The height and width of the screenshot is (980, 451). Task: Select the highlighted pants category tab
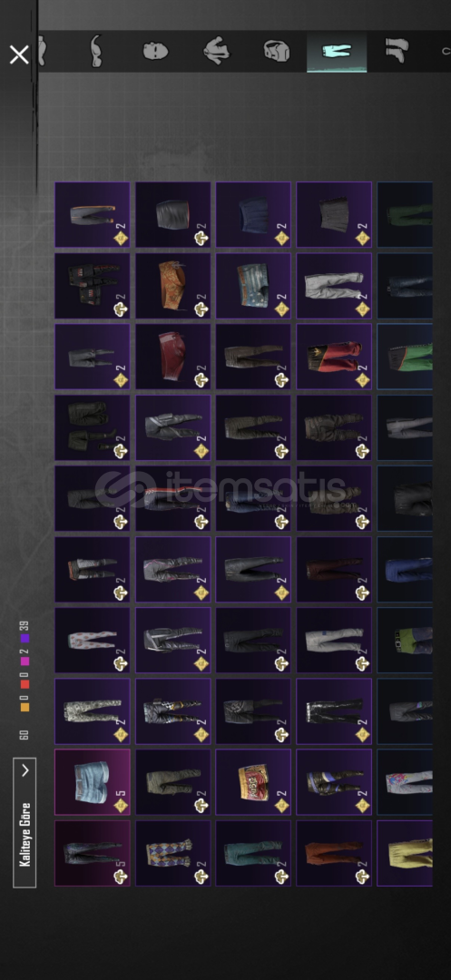pyautogui.click(x=336, y=51)
